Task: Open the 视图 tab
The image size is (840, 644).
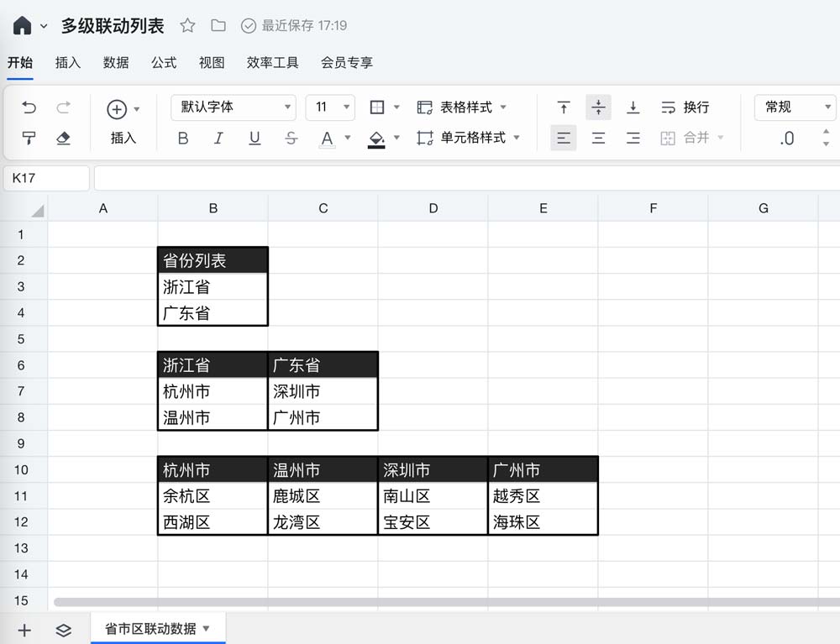Action: (212, 63)
